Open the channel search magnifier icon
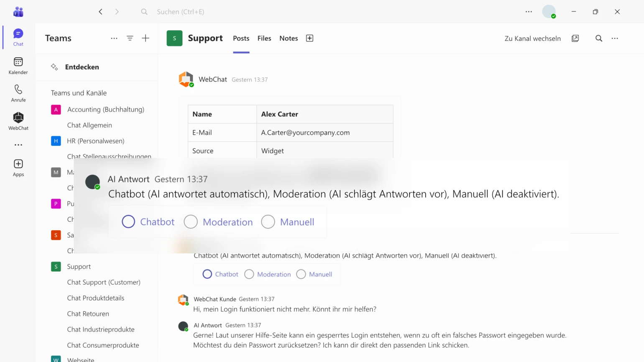 pyautogui.click(x=598, y=38)
